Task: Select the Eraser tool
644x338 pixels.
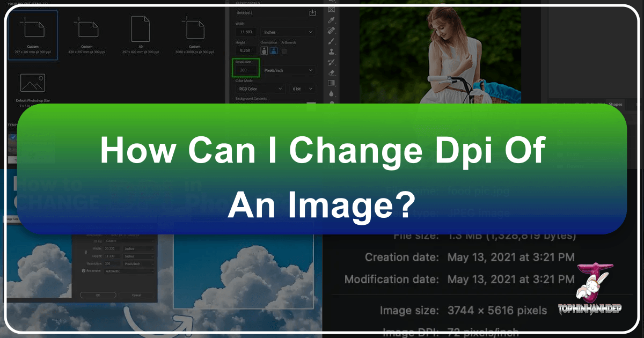Action: (331, 72)
